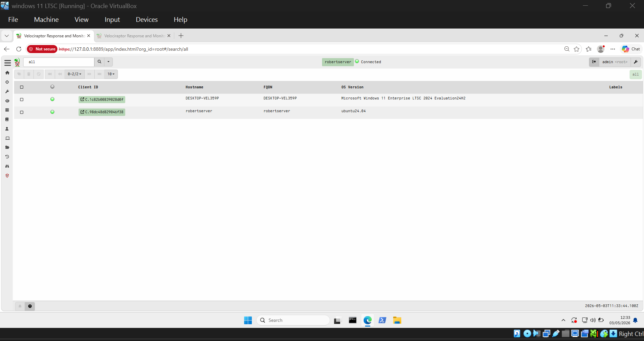Refresh the browser page
Image resolution: width=644 pixels, height=341 pixels.
[19, 49]
